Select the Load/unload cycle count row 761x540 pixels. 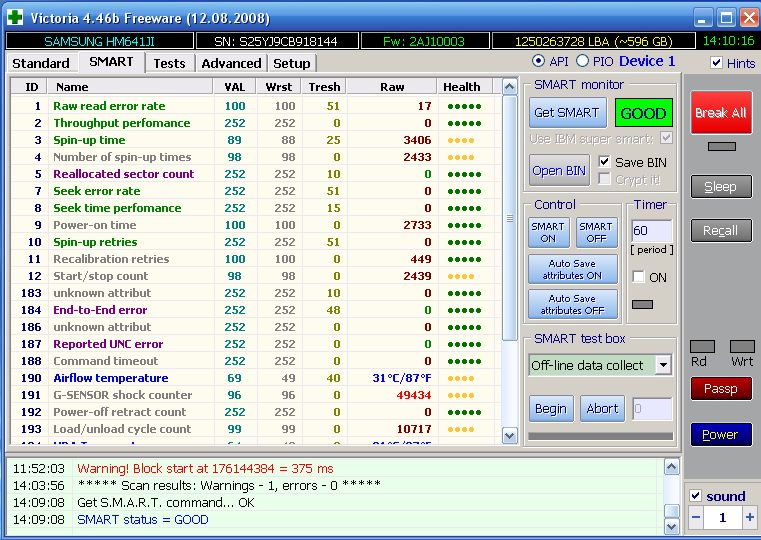[x=256, y=429]
